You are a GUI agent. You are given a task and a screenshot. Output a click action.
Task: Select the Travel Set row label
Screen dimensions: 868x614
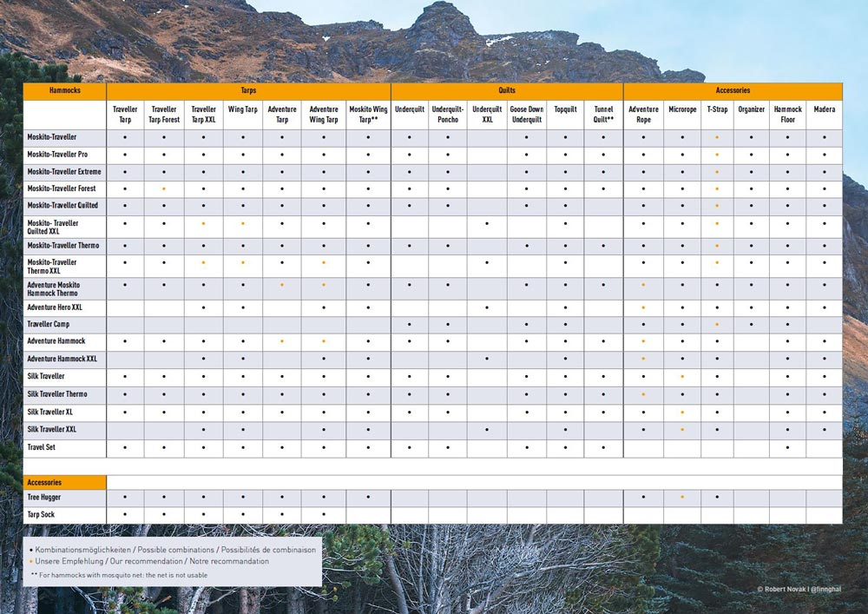coord(42,447)
